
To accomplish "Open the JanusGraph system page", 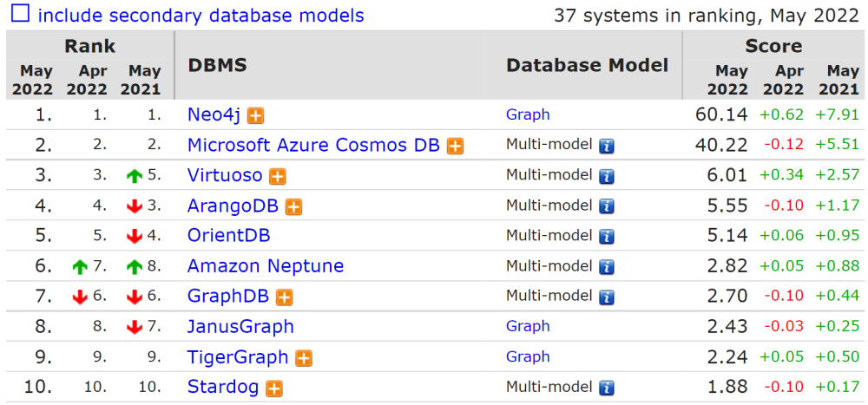I will click(x=240, y=327).
